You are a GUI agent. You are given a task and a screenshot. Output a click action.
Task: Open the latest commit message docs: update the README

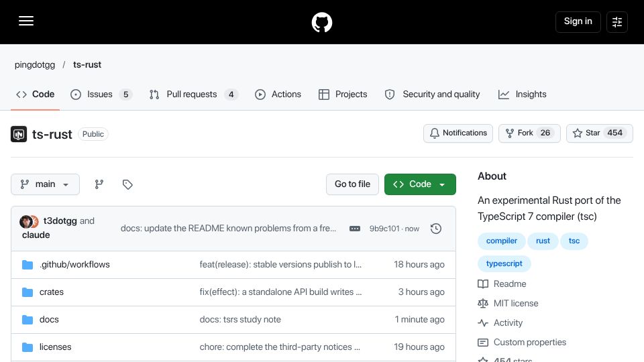[x=228, y=229]
